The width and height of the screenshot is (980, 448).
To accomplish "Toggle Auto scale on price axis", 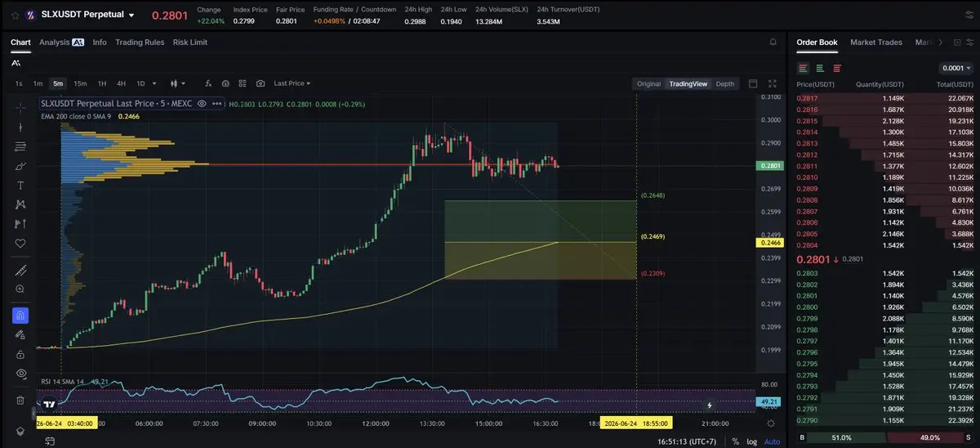I will coord(771,441).
